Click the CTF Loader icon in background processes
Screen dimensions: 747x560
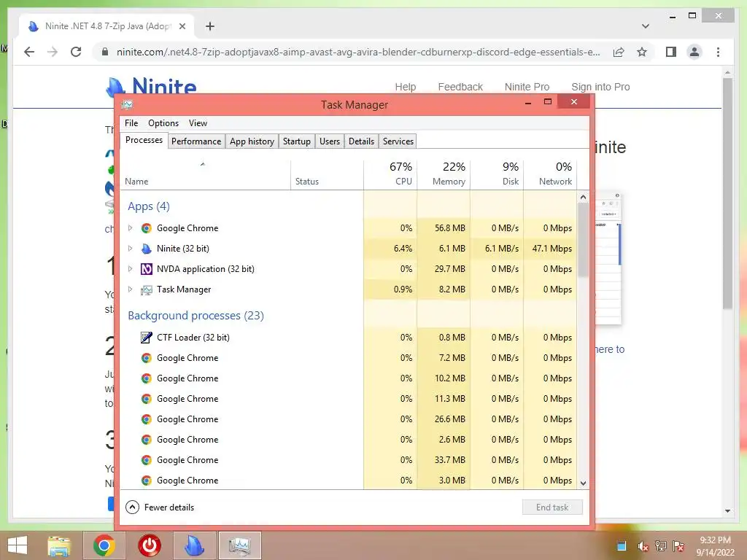click(146, 337)
